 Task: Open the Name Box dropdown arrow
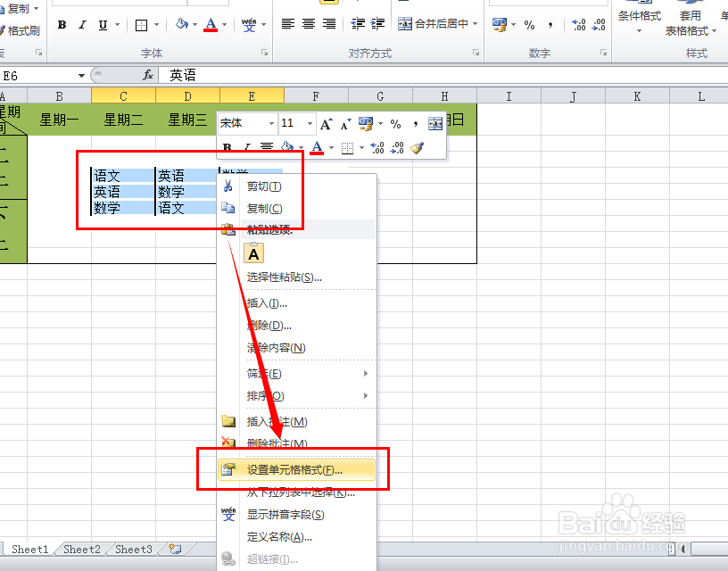coord(81,75)
